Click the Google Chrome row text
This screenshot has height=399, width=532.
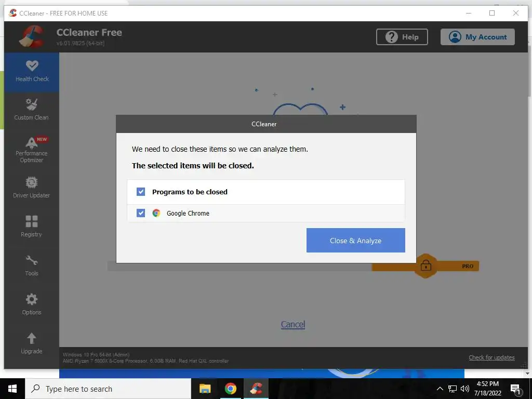pyautogui.click(x=188, y=214)
